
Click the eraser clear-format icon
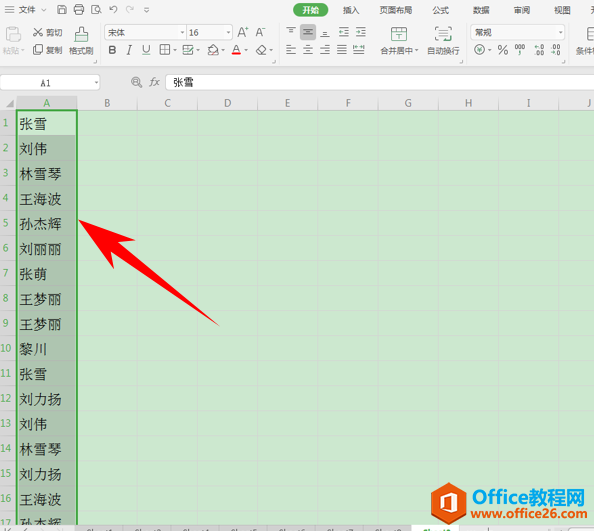click(261, 50)
